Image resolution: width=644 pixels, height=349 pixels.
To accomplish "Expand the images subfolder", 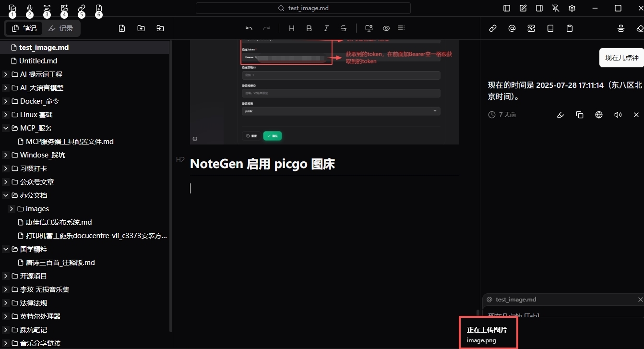I will 12,209.
